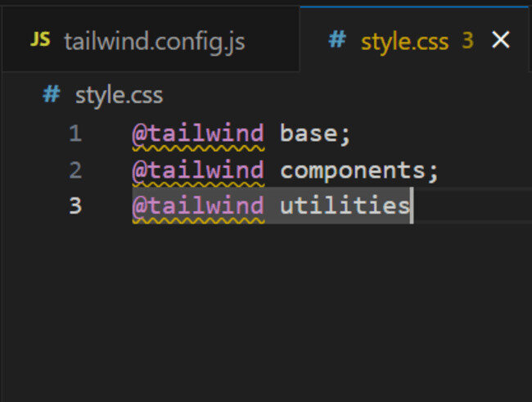Switch to the tailwind.config.js tab
Image resolution: width=532 pixels, height=402 pixels.
click(154, 41)
